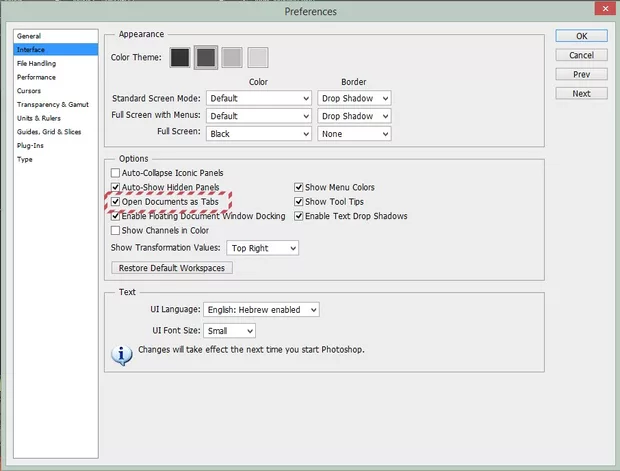Enable Auto-Collapse Iconic Panels checkbox

(115, 173)
